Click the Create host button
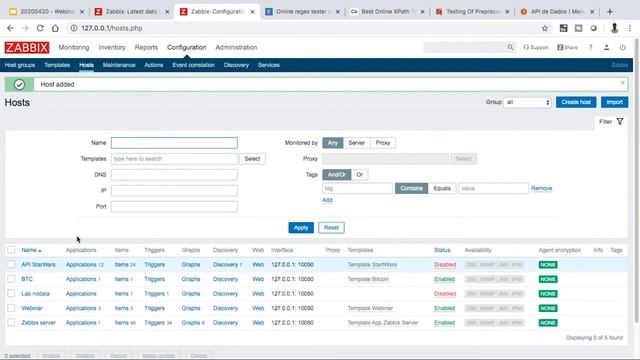This screenshot has width=640, height=360. coord(576,102)
